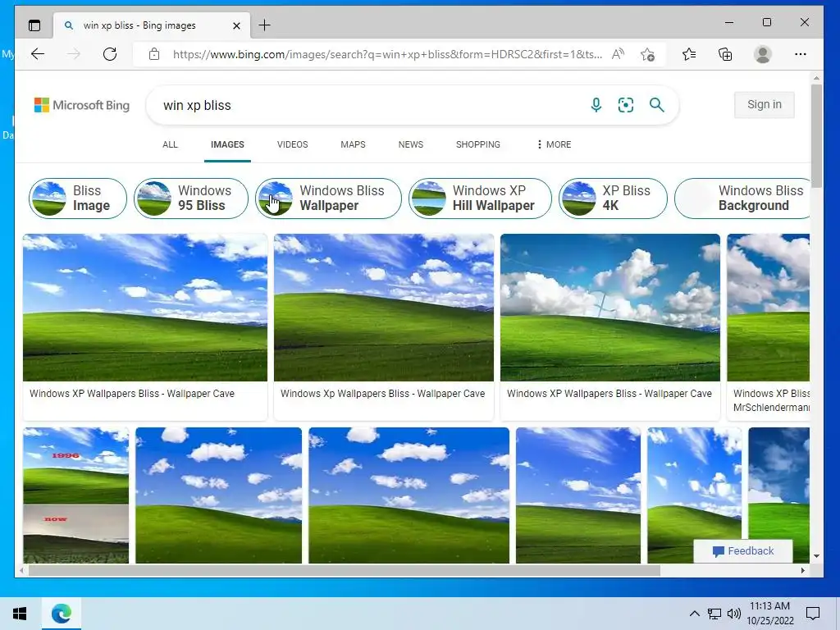Open the browser profile icon
This screenshot has height=630, width=840.
762,54
